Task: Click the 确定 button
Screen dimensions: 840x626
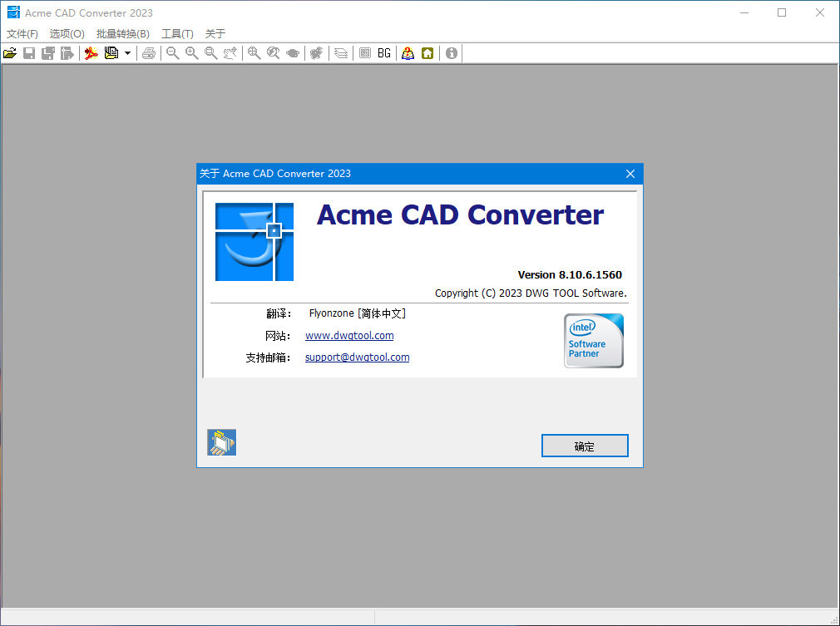Action: point(584,446)
